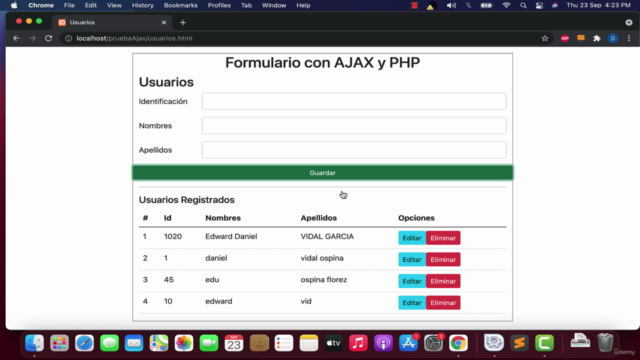Image resolution: width=640 pixels, height=360 pixels.
Task: Open Mail from the Dock
Action: 134,343
